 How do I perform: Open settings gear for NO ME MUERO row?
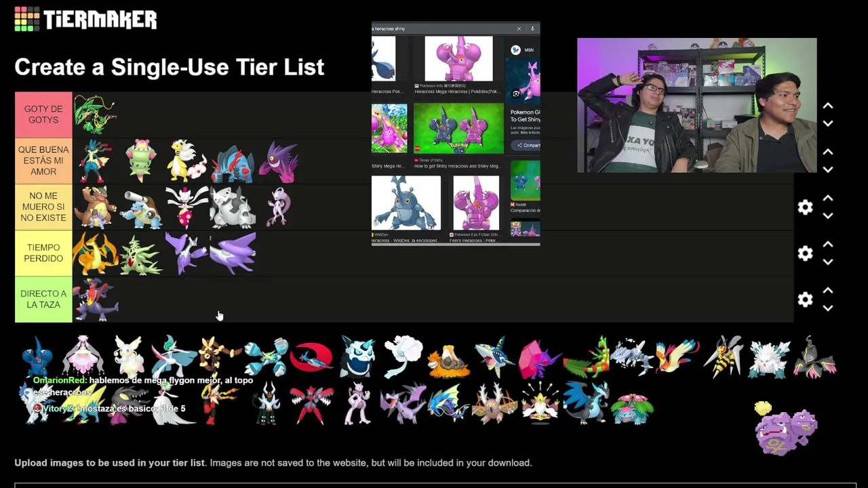(805, 207)
